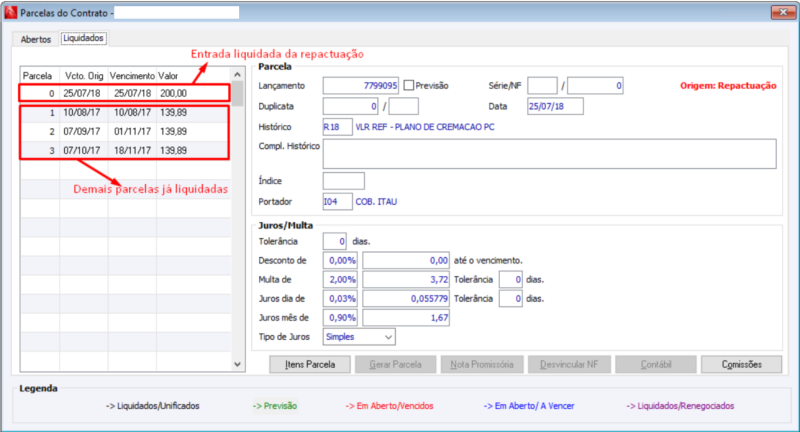Click the Juros/Multa Tolerância days field
The width and height of the screenshot is (800, 432).
[x=335, y=241]
